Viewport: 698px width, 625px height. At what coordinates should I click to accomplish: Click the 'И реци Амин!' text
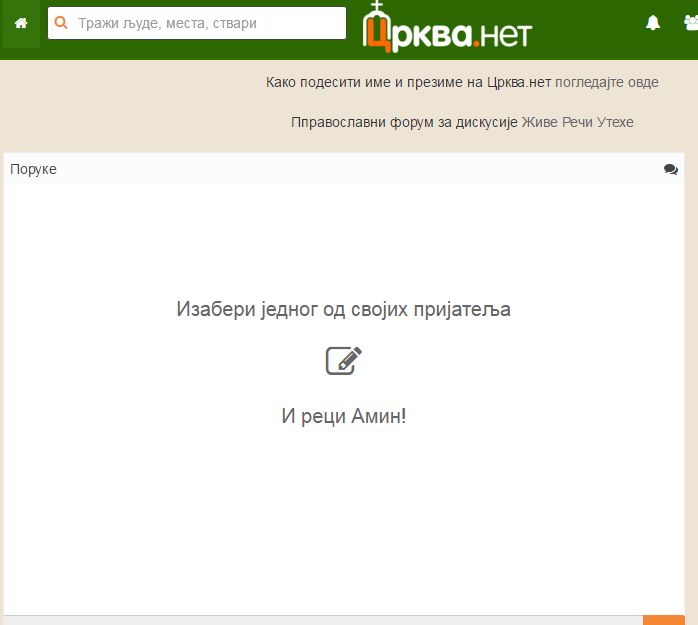pyautogui.click(x=344, y=416)
